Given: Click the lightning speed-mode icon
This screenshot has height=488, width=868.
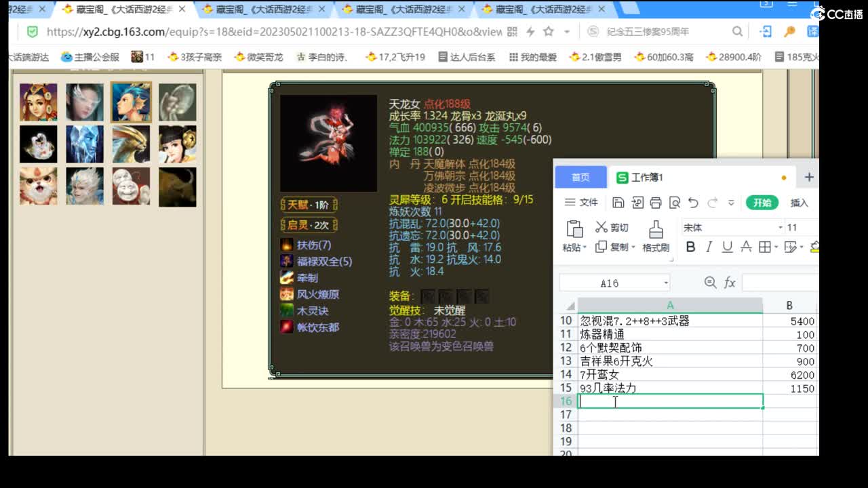Looking at the screenshot, I should point(530,32).
